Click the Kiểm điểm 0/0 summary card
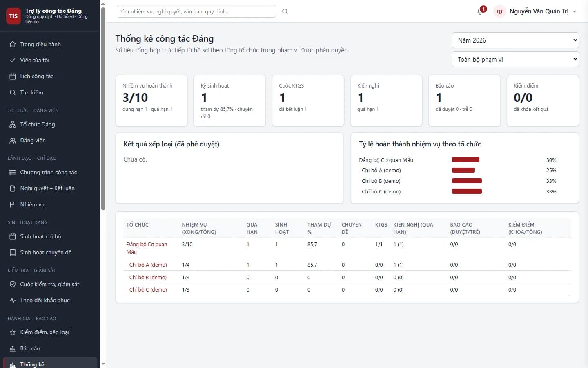This screenshot has height=368, width=588. tap(543, 101)
